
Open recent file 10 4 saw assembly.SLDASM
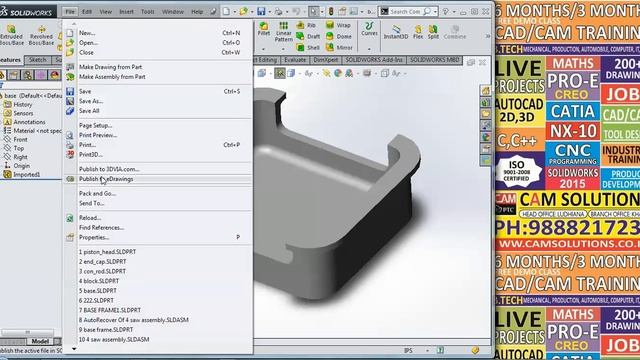pyautogui.click(x=158, y=340)
